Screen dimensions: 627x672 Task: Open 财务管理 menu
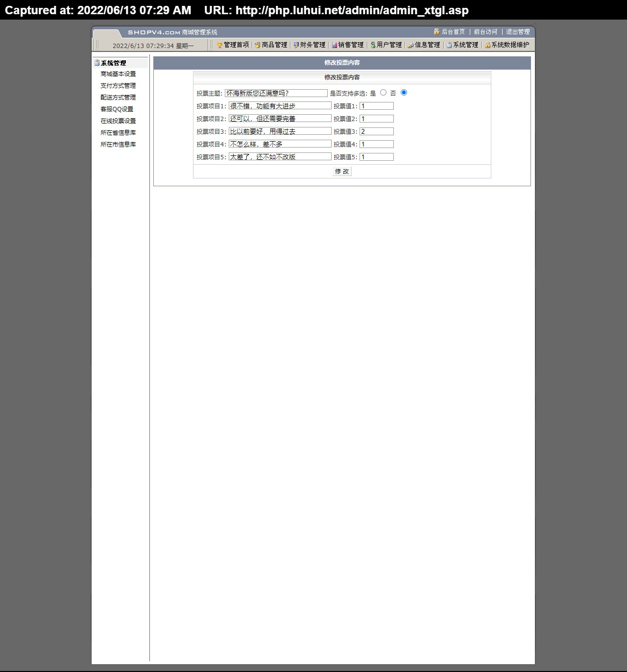313,45
